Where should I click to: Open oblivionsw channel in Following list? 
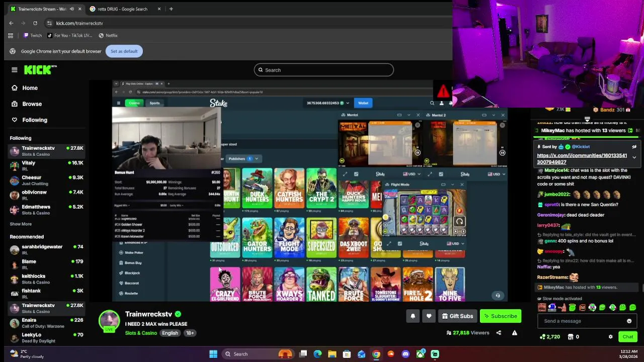pyautogui.click(x=46, y=195)
